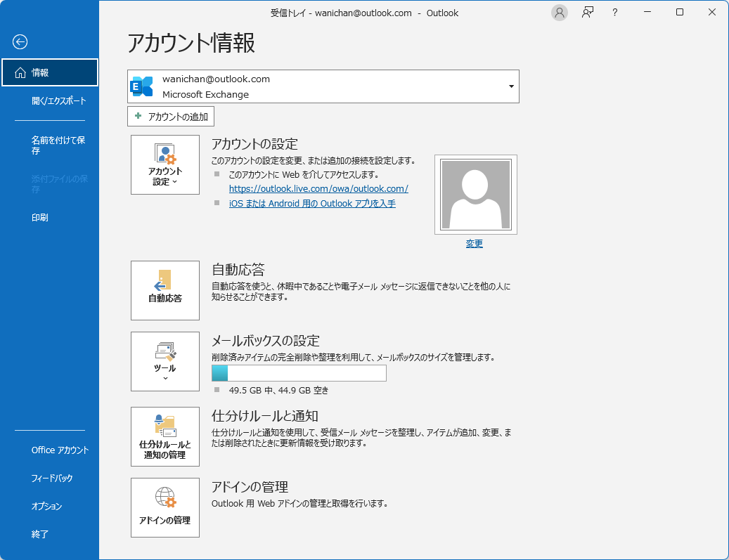Click the help question mark icon
Screen dimensions: 729x560
[x=614, y=13]
